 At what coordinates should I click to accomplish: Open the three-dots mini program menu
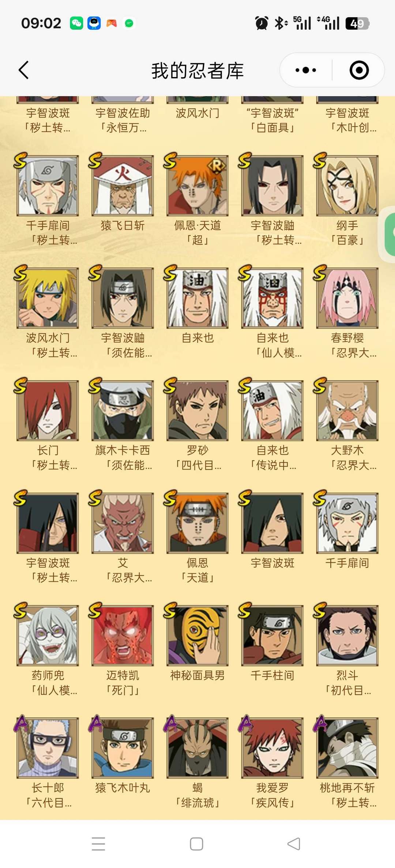click(x=306, y=70)
